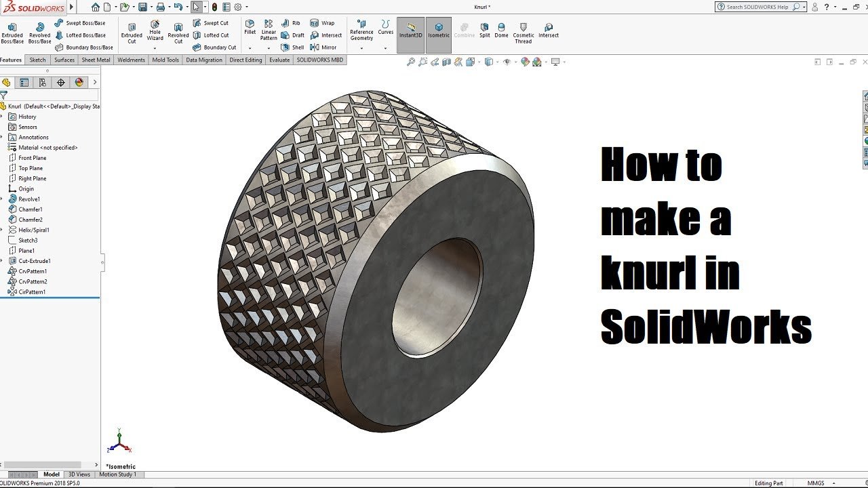Switch to the Sheet Metal tab
Image resolution: width=868 pixels, height=488 pixels.
[x=96, y=60]
